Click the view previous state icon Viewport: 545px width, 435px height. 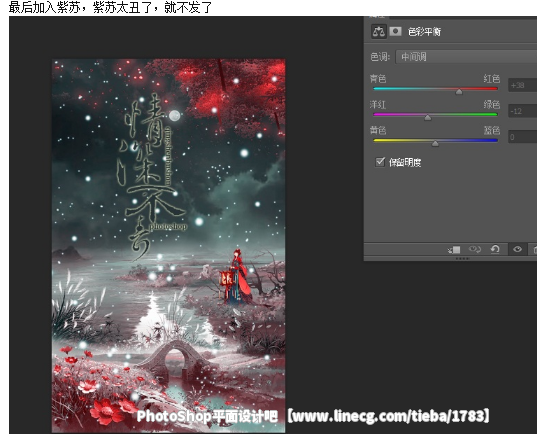click(475, 249)
